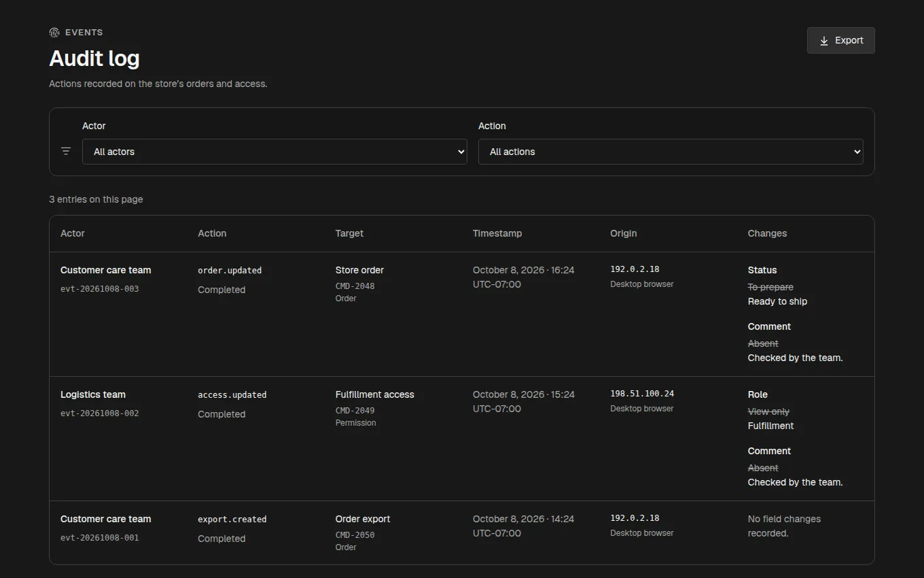Click the download arrow icon in Export
Image resolution: width=924 pixels, height=578 pixels.
click(824, 41)
